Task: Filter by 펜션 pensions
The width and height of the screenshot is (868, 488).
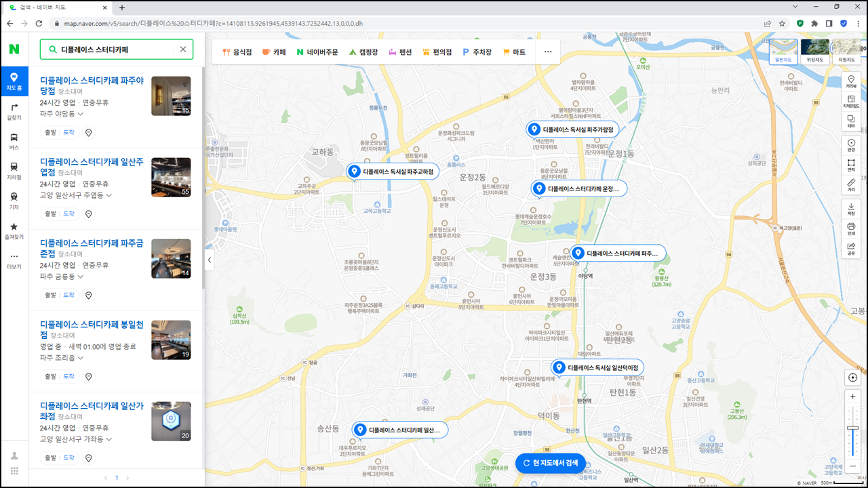Action: tap(400, 52)
